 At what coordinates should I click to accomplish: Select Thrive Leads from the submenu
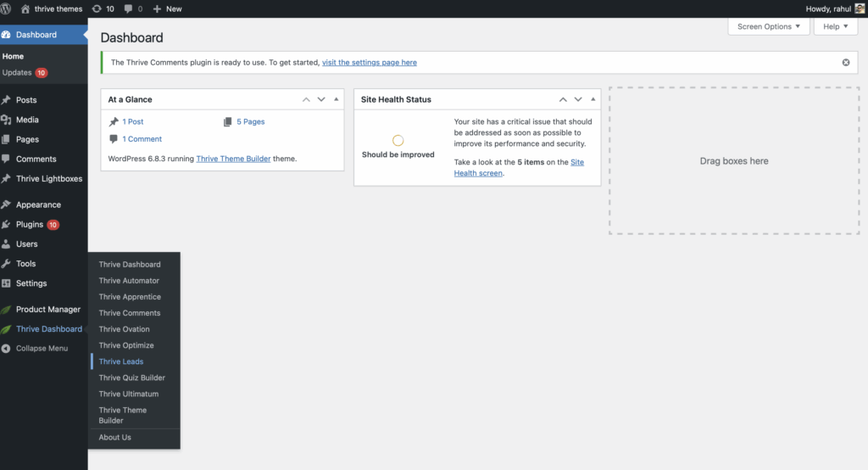point(121,361)
